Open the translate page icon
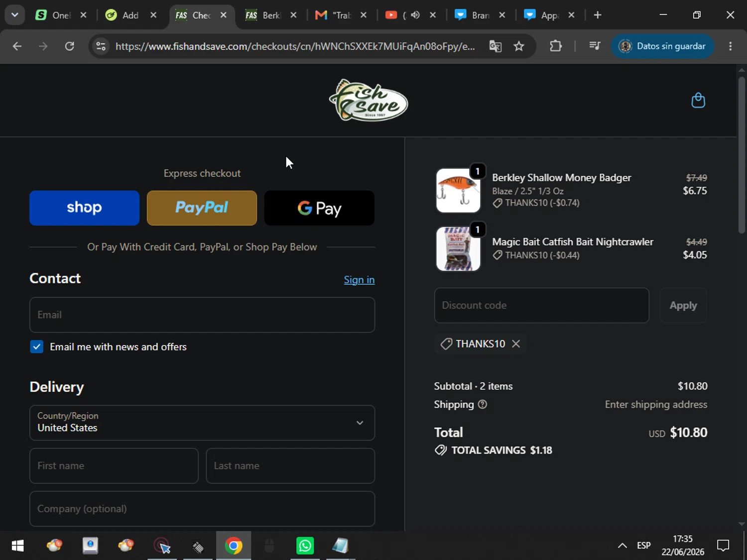This screenshot has height=560, width=747. pyautogui.click(x=495, y=46)
